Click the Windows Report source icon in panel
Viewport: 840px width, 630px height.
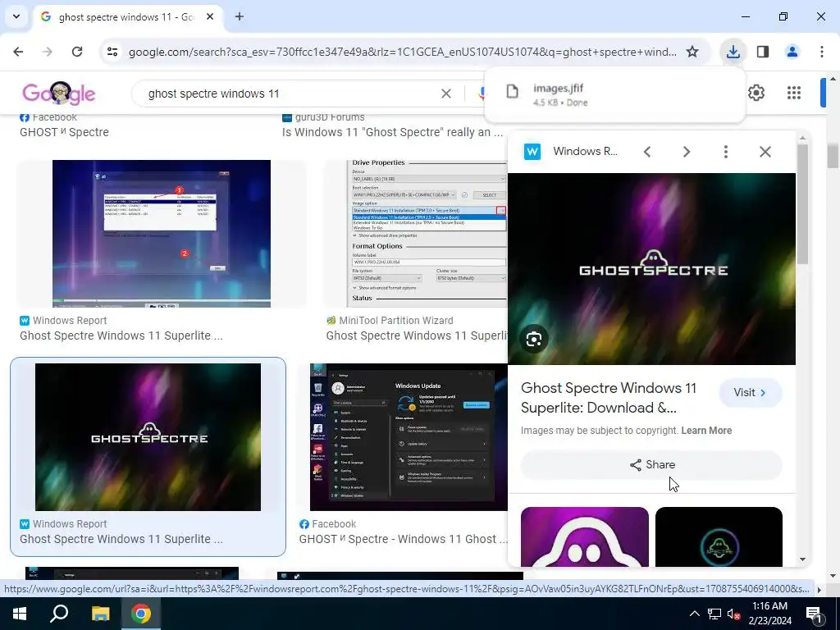tap(532, 152)
